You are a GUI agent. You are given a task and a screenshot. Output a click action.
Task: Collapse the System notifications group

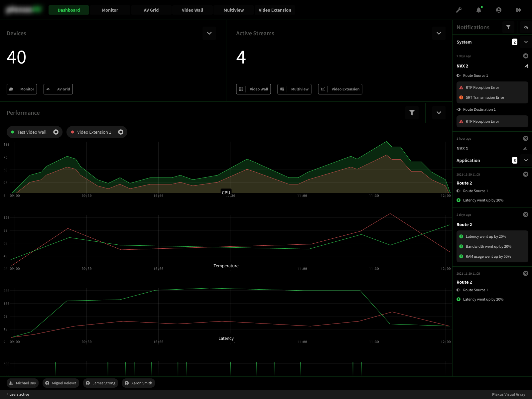526,42
